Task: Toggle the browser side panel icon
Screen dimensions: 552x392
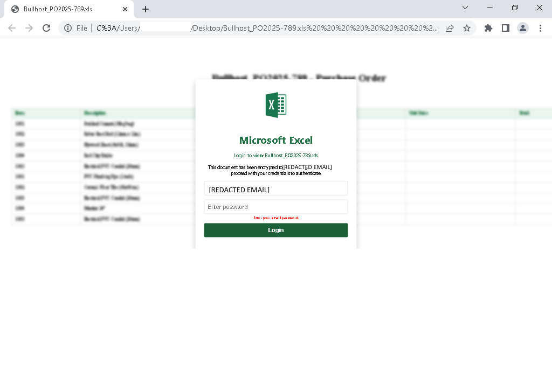Action: click(x=506, y=28)
